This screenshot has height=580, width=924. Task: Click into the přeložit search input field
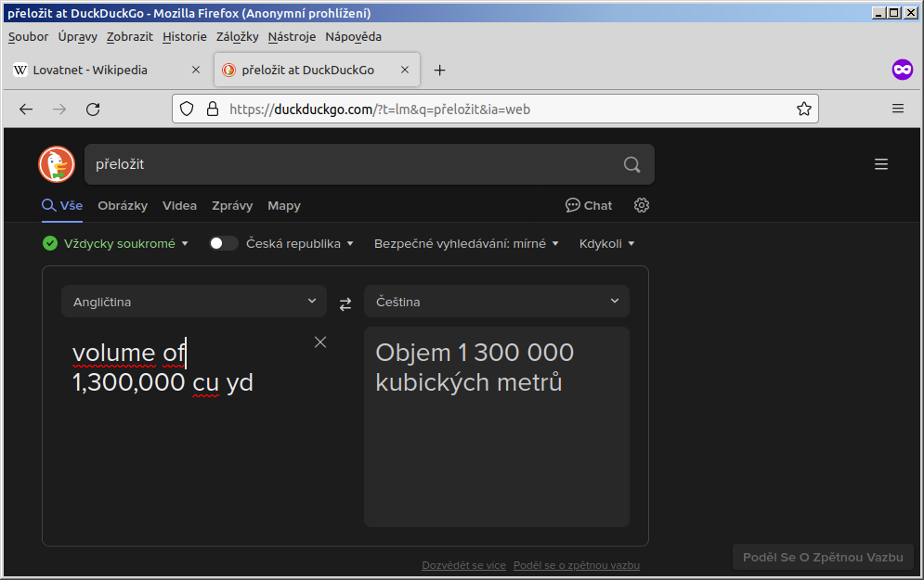point(353,164)
